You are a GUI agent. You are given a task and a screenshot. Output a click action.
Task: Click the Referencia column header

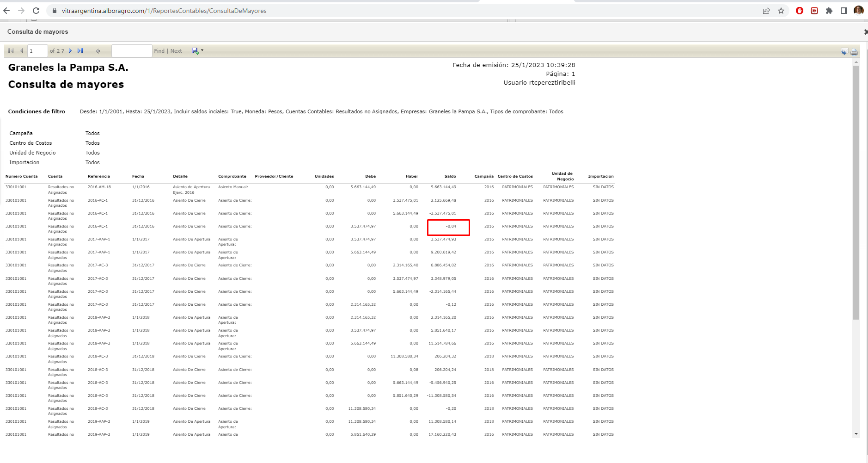click(99, 176)
